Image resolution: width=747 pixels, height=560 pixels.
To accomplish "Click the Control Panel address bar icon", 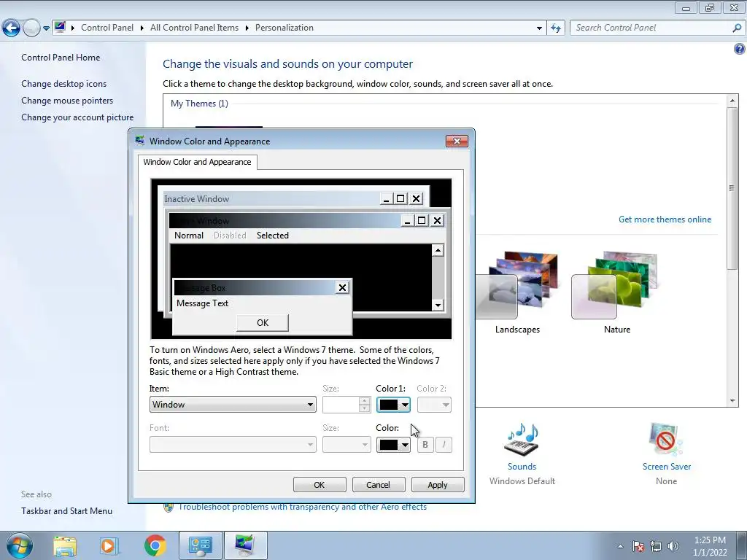I will (60, 27).
